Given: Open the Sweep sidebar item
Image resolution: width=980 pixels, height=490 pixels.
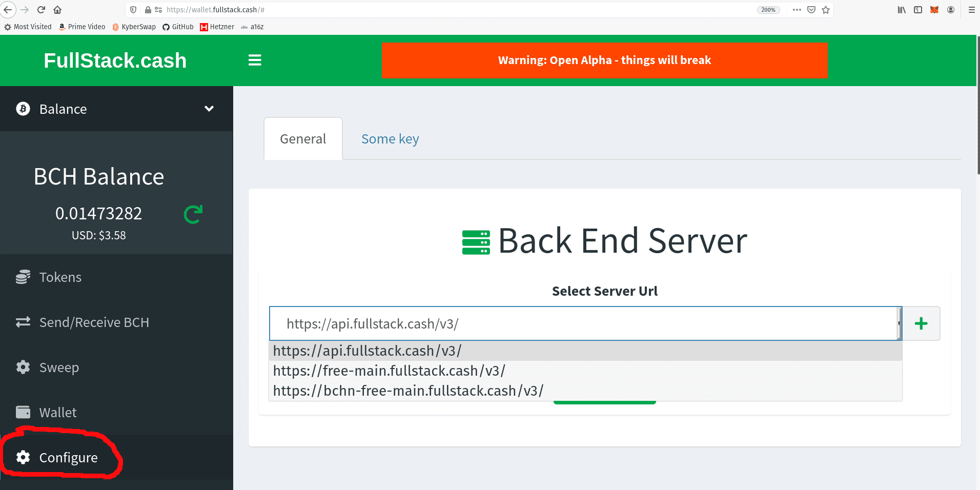Looking at the screenshot, I should [x=59, y=367].
